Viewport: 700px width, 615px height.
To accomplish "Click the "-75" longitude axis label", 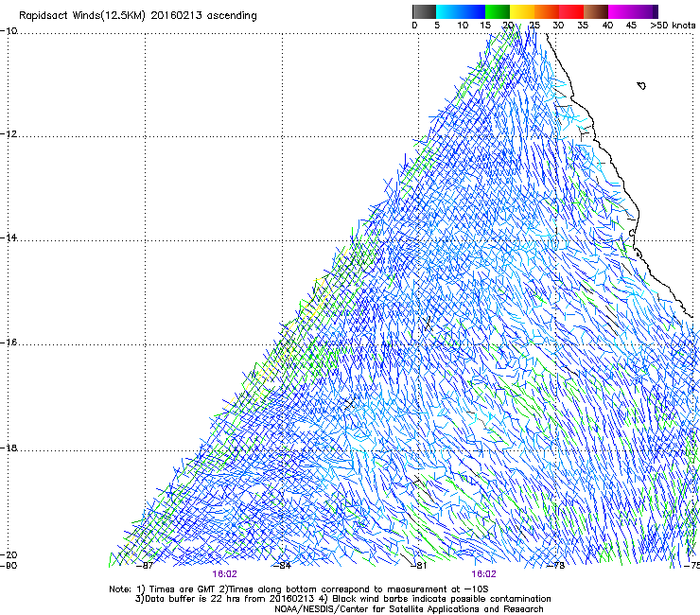I will [x=691, y=566].
